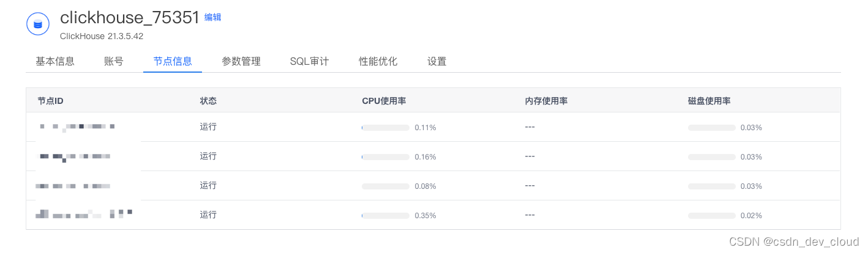Image resolution: width=868 pixels, height=253 pixels.
Task: Open the 基本信息 tab
Action: tap(55, 61)
